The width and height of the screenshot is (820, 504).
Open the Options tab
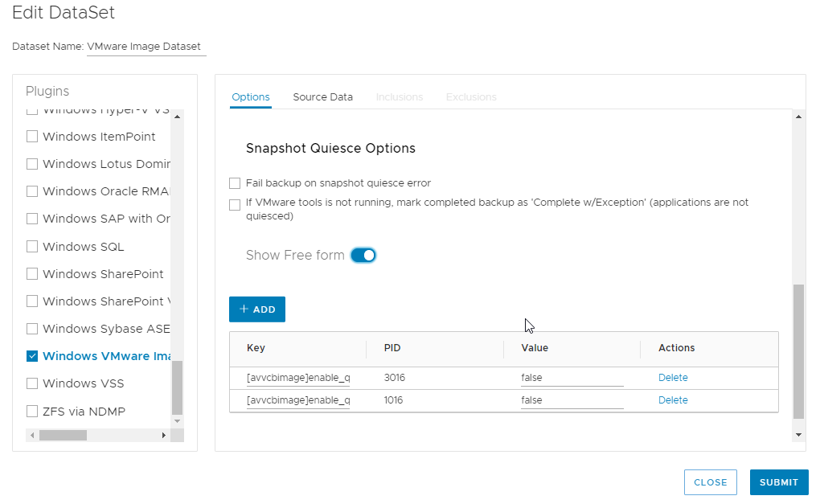pos(250,96)
